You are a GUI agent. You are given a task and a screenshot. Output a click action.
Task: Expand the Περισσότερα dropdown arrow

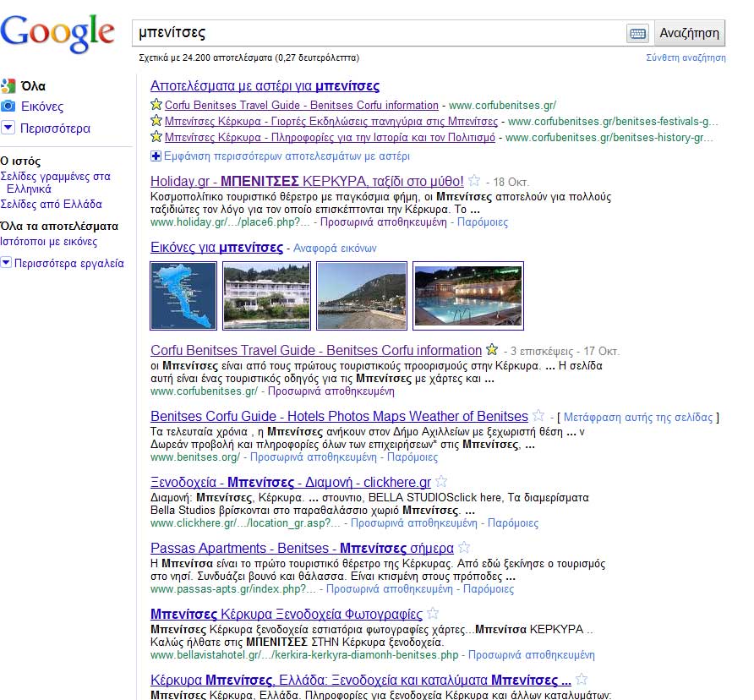8,128
